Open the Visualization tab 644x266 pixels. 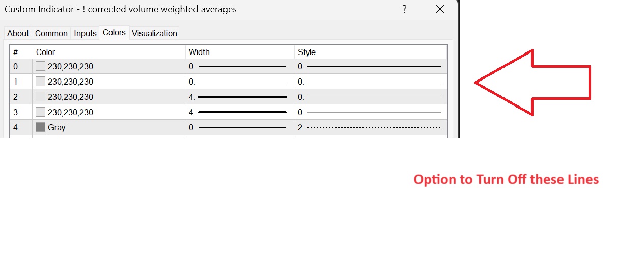(154, 33)
